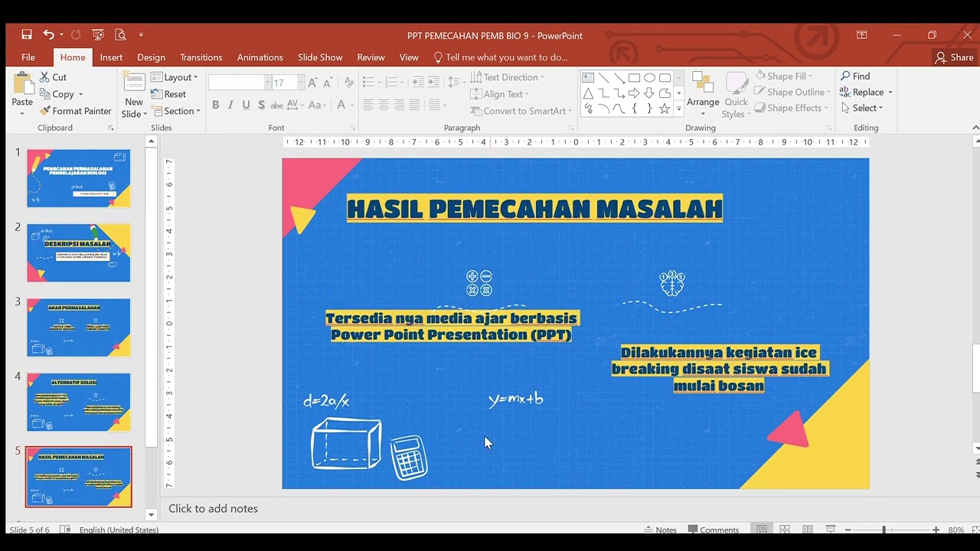The image size is (980, 551).
Task: Click the Undo arrow icon
Action: pyautogui.click(x=49, y=34)
